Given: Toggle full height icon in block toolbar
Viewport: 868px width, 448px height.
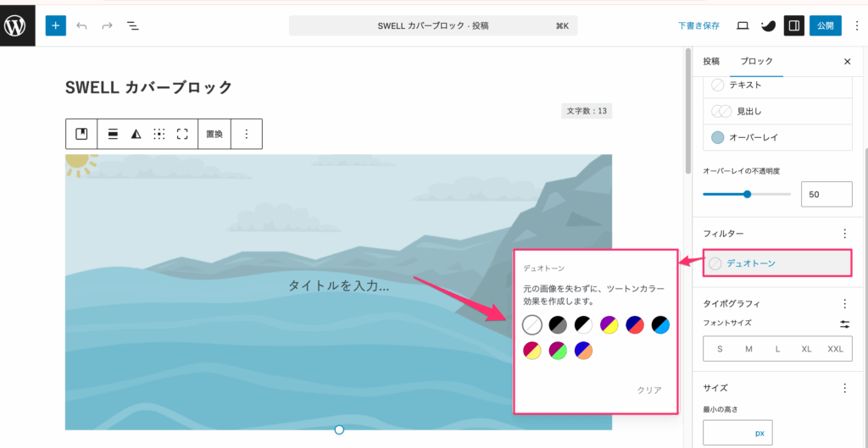Looking at the screenshot, I should click(x=182, y=134).
